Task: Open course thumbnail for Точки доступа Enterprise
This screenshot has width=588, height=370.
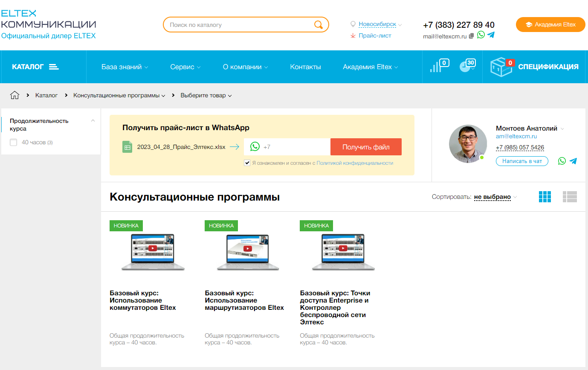Action: [343, 252]
